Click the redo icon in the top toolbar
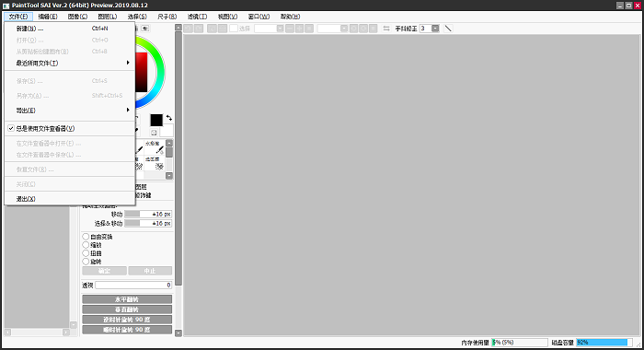The image size is (644, 350). (x=199, y=29)
